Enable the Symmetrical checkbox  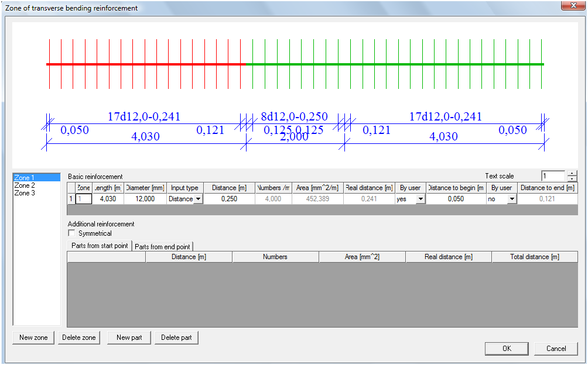point(71,233)
